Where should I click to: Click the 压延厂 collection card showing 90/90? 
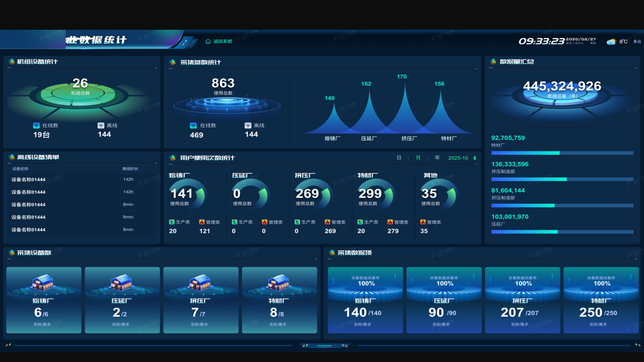coord(444,300)
